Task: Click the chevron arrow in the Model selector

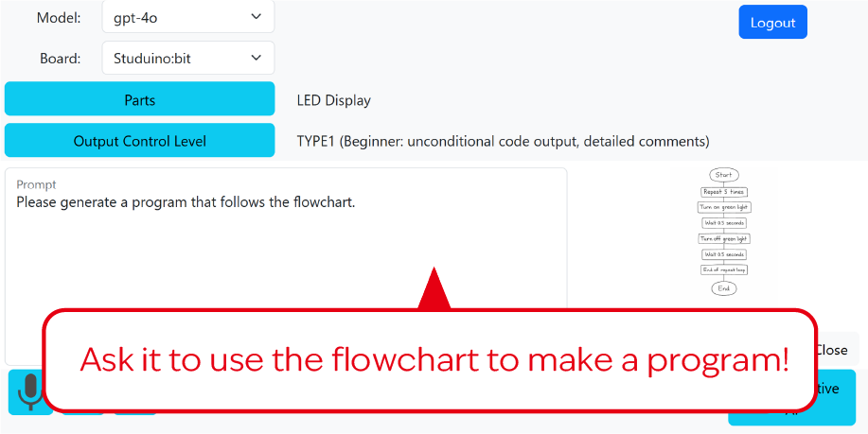Action: tap(256, 17)
